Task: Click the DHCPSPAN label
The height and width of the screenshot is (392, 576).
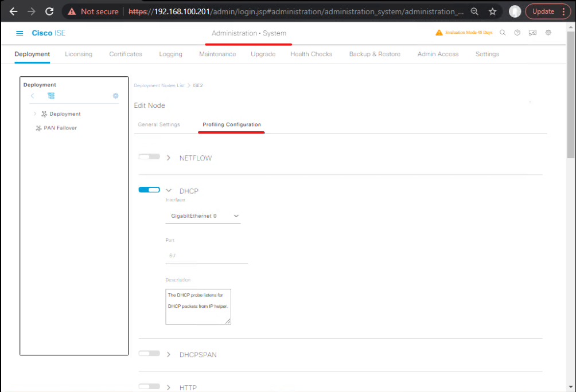Action: click(198, 355)
